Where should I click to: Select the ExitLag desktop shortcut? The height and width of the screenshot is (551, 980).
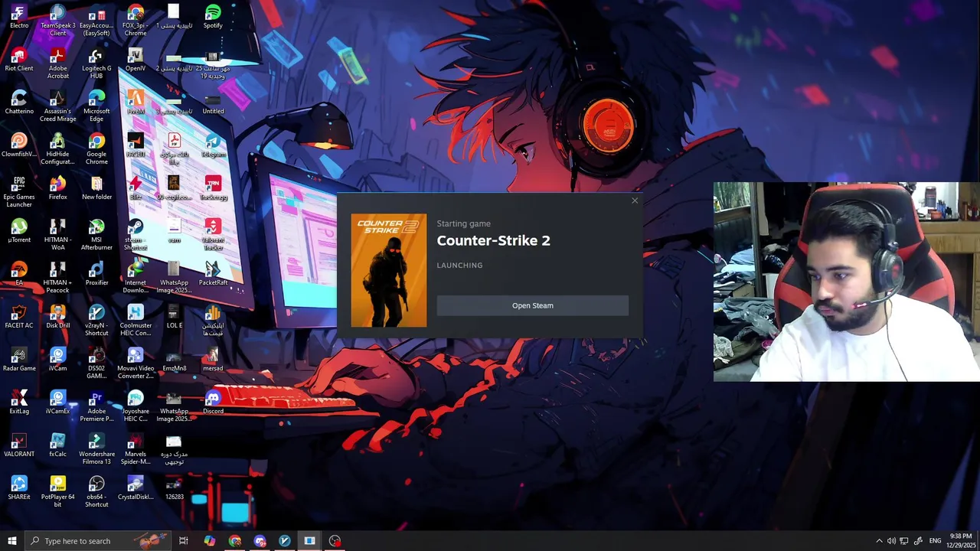19,403
